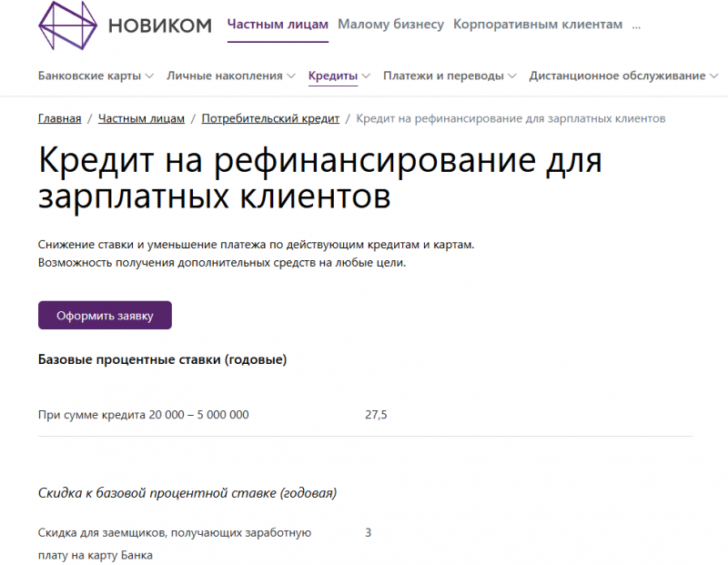Open the Банковские карты navigation menu

tap(89, 76)
